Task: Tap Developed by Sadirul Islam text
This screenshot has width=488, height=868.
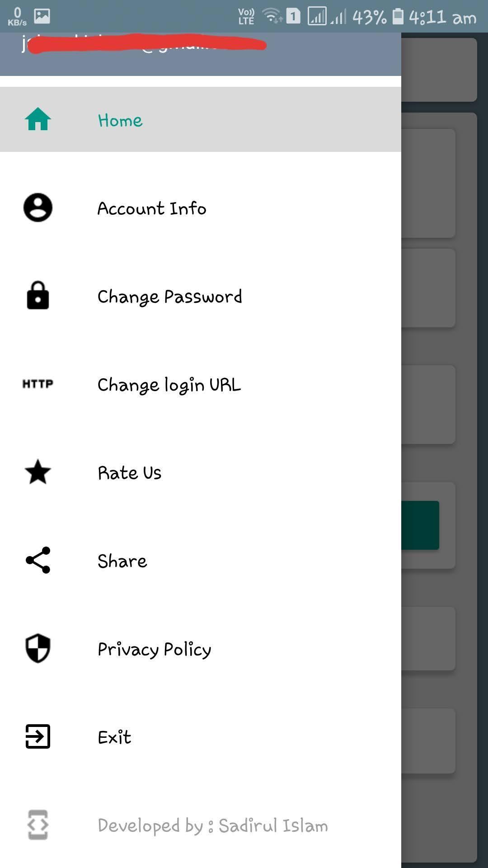Action: tap(213, 826)
